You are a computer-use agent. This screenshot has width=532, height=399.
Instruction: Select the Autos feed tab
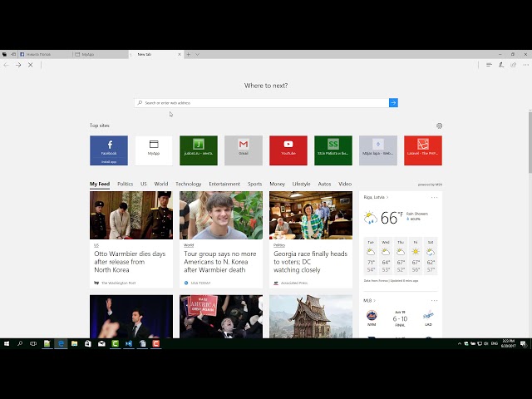[324, 184]
